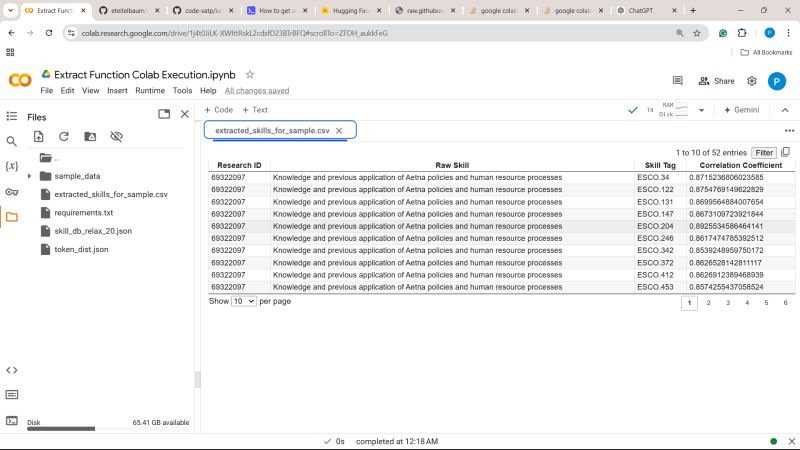Open the File menu
The image size is (800, 450).
tap(46, 90)
